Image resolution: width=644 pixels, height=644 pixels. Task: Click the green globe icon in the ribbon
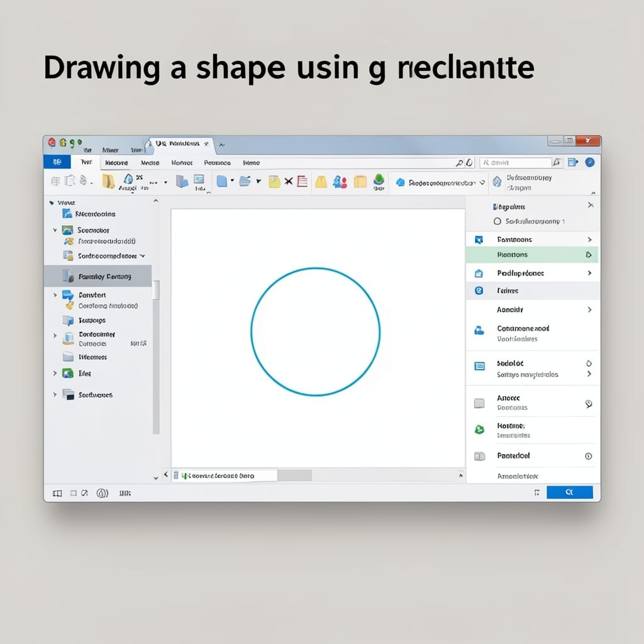pos(379,179)
